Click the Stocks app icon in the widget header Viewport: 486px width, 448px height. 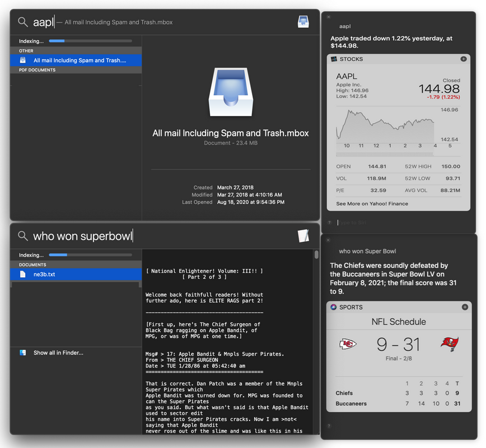(334, 59)
